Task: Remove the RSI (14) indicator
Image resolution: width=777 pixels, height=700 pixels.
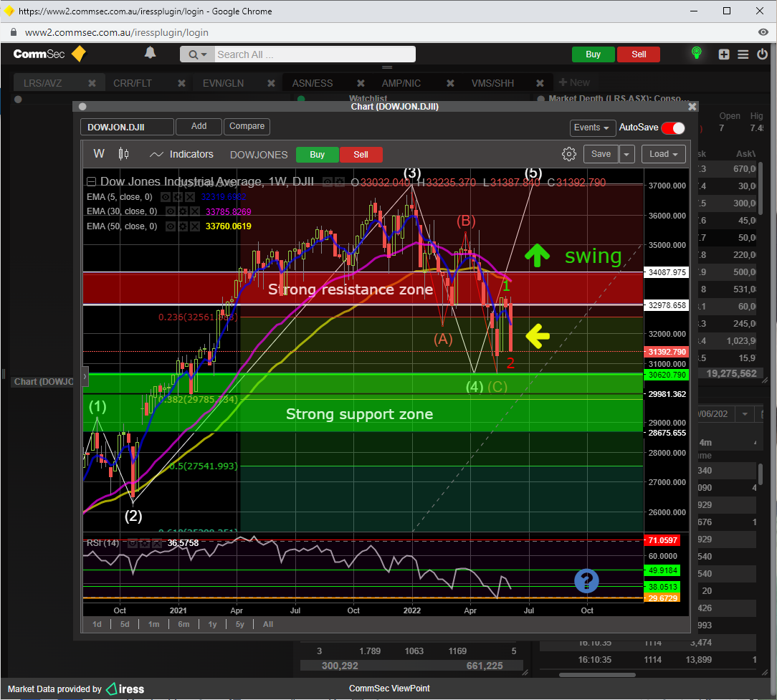Action: [156, 544]
